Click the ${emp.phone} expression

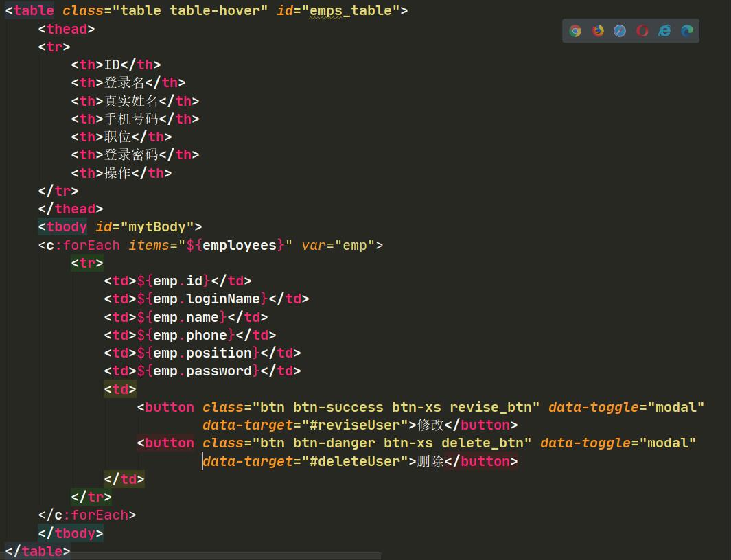tap(186, 336)
